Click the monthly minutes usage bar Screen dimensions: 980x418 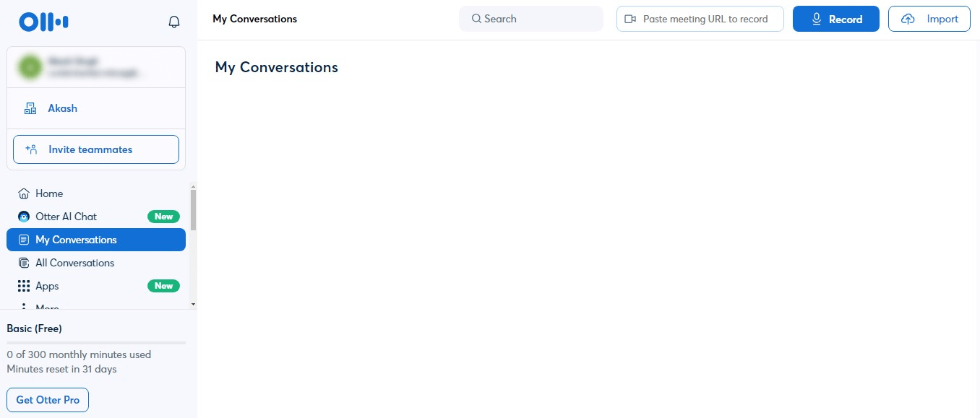point(96,342)
